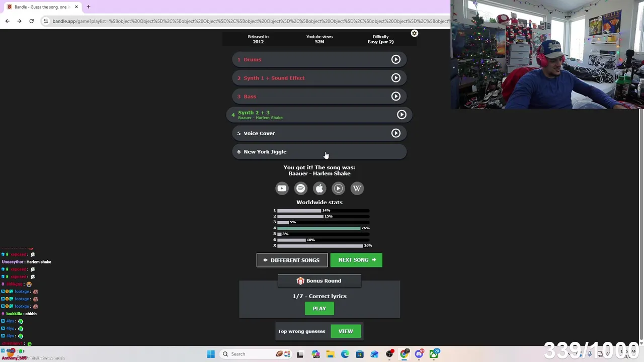Click the Bandle browser tab
Image resolution: width=644 pixels, height=362 pixels.
[42, 7]
